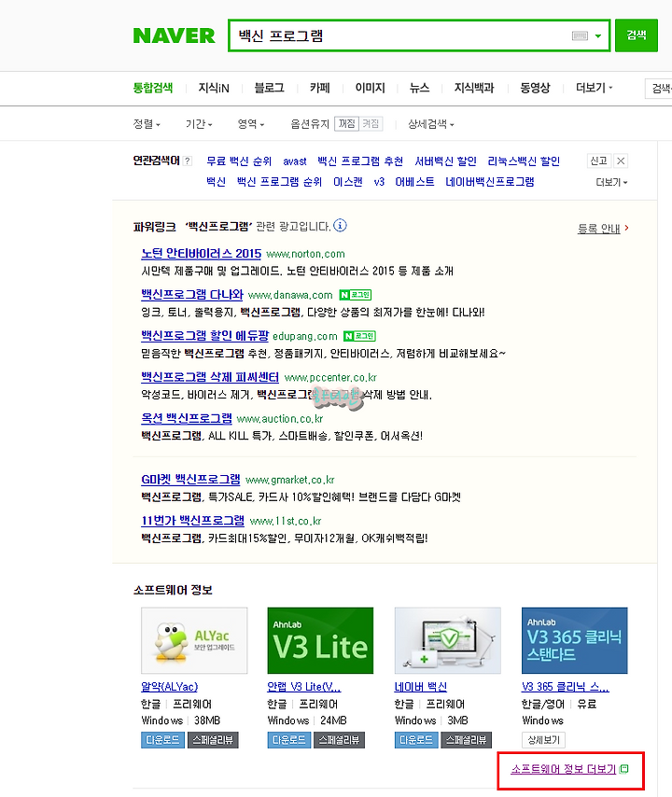Open 11번가 백신프로그램 ad link
The width and height of the screenshot is (672, 797).
(x=192, y=521)
